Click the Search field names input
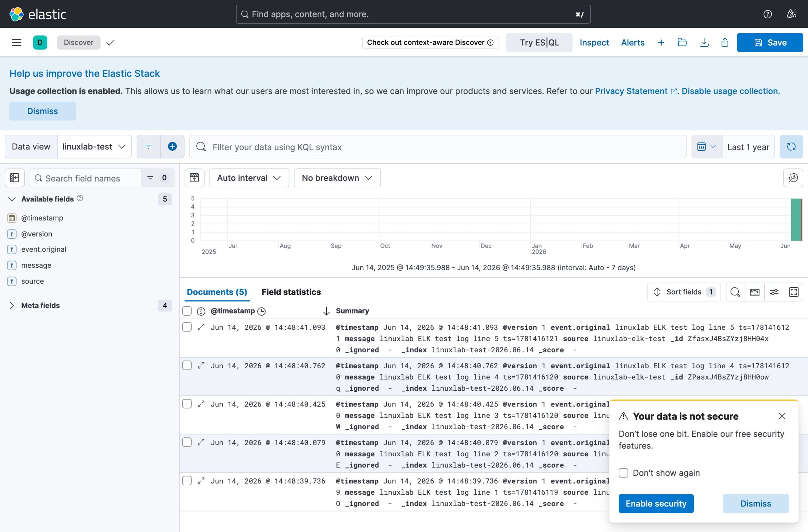This screenshot has height=532, width=808. tap(86, 178)
